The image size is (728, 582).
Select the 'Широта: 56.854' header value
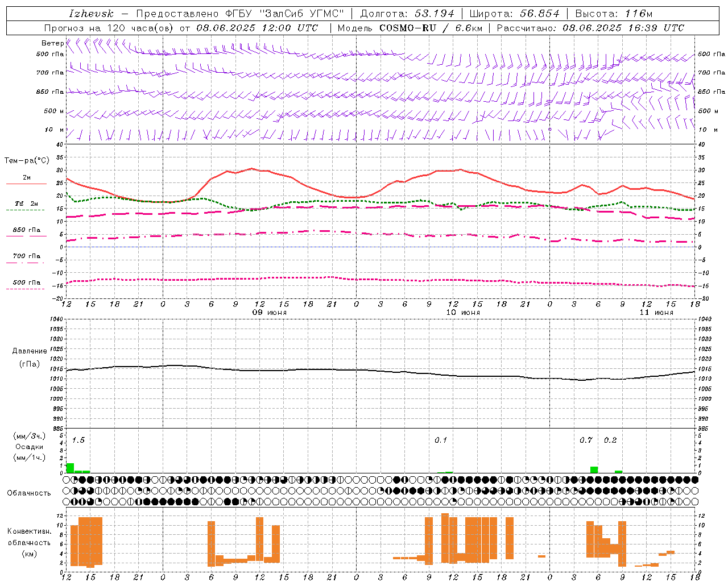click(514, 14)
